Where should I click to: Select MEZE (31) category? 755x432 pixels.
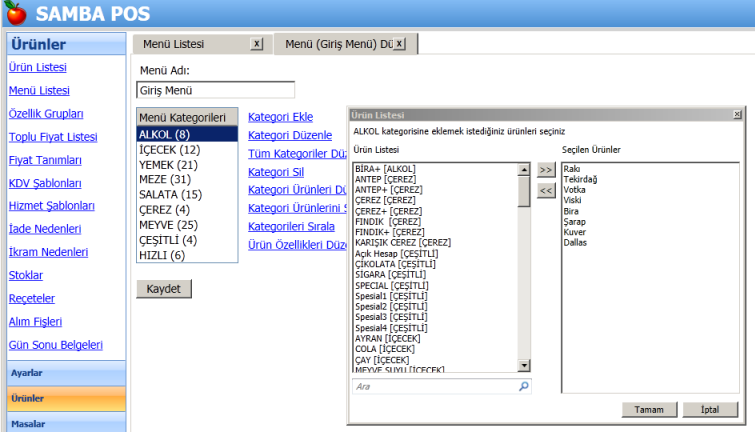pos(187,179)
